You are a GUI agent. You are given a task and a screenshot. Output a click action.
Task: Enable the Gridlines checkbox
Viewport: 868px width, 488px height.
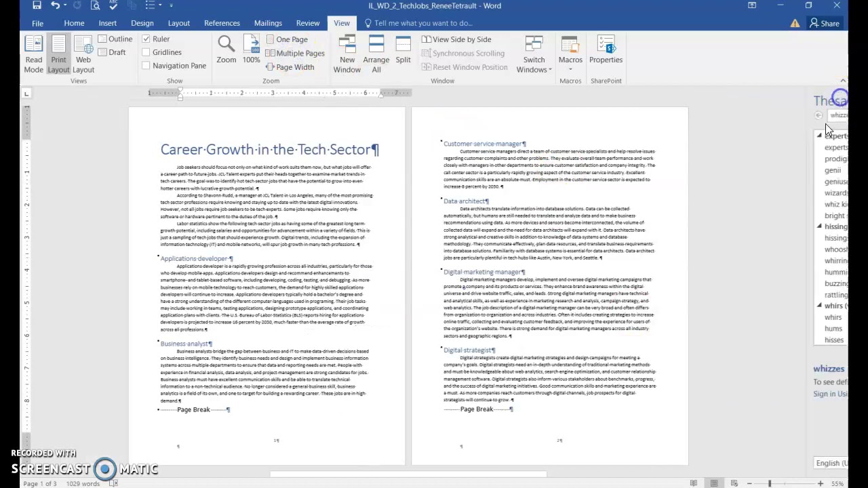[x=146, y=52]
